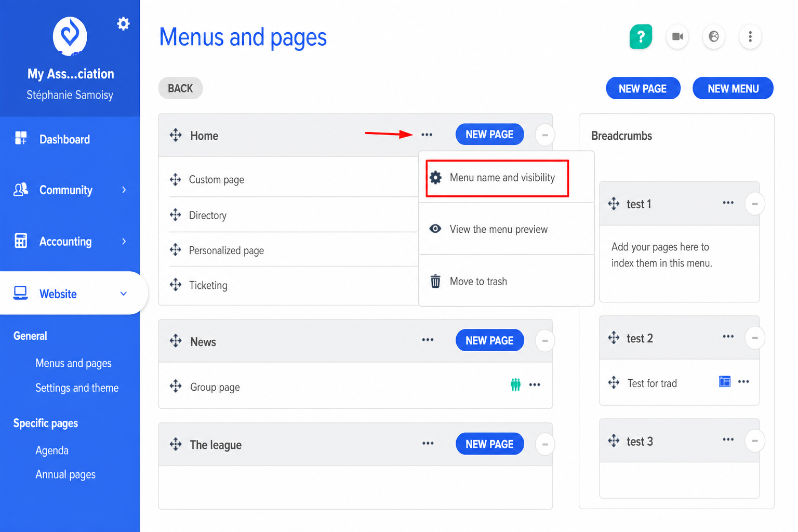798x532 pixels.
Task: Click the Community people icon
Action: point(21,190)
